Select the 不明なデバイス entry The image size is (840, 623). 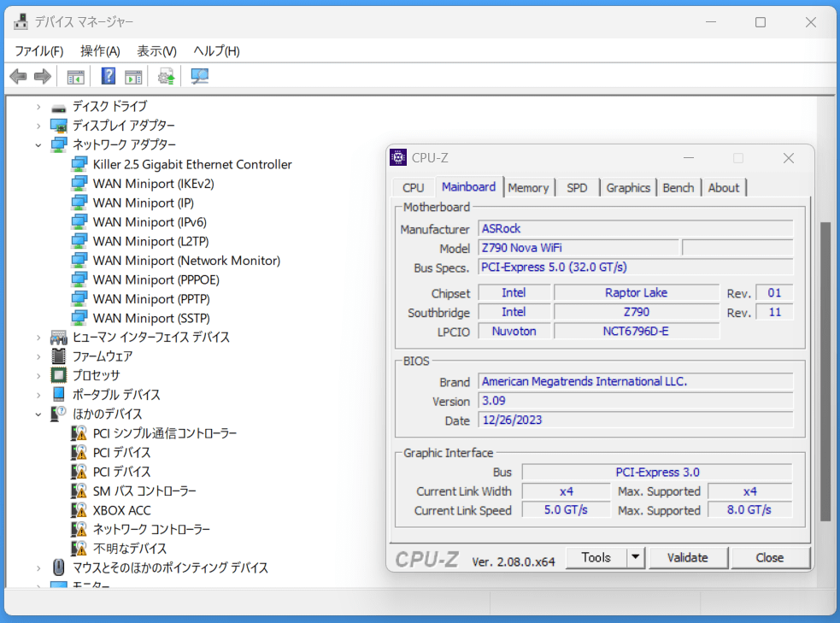pyautogui.click(x=130, y=549)
